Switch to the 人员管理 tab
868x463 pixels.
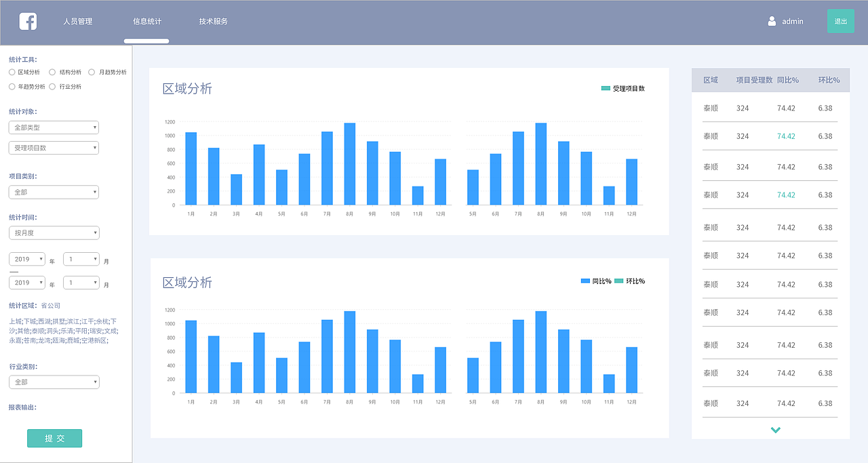[78, 22]
